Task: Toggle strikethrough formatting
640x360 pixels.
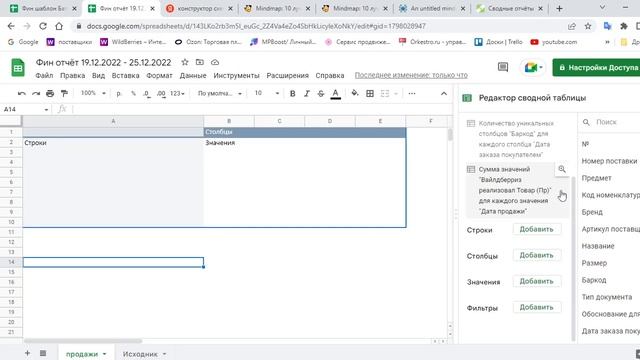Action: [321, 93]
